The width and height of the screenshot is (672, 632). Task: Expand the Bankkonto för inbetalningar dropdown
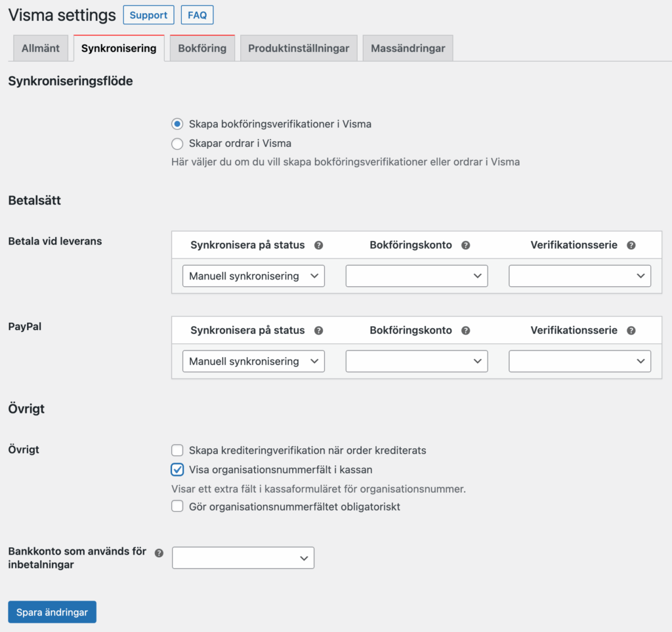pos(243,557)
